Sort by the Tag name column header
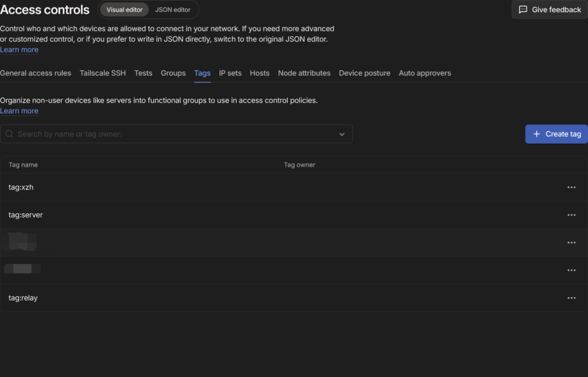Viewport: 588px width, 377px height. [23, 165]
